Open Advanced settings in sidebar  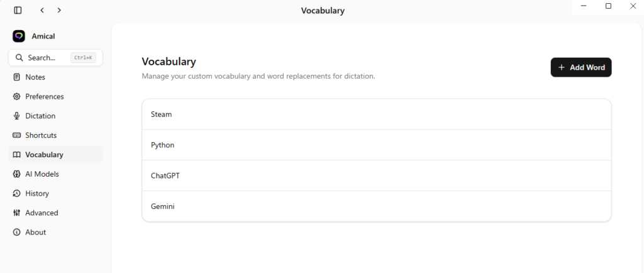coord(42,213)
